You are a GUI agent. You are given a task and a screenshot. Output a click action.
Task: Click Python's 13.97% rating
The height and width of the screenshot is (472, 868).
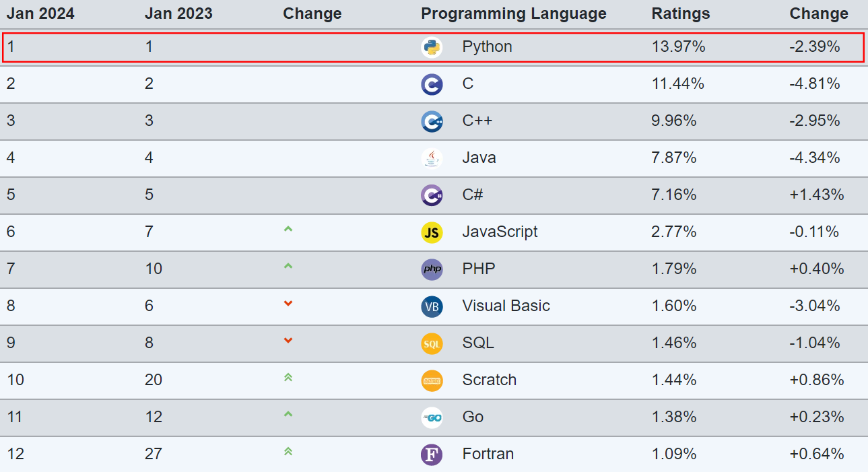pos(679,47)
